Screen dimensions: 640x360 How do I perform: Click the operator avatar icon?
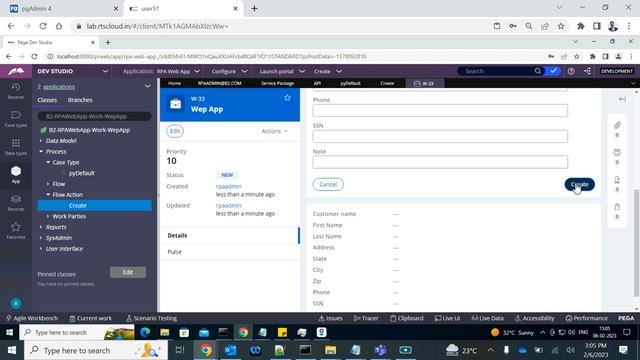[x=16, y=303]
